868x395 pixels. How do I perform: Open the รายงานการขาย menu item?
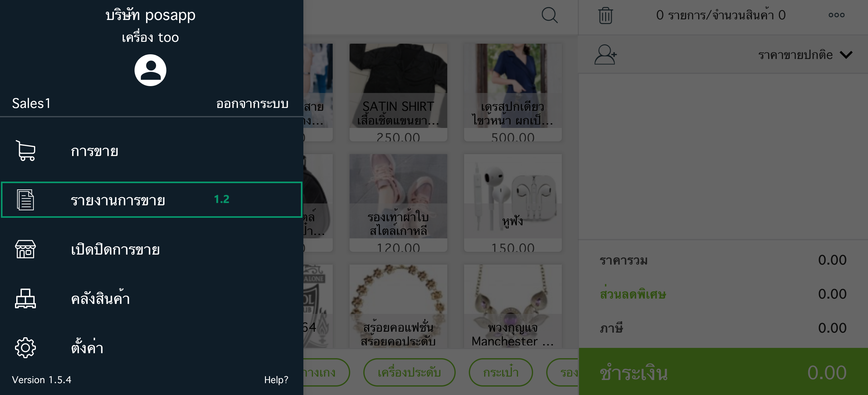click(x=151, y=200)
